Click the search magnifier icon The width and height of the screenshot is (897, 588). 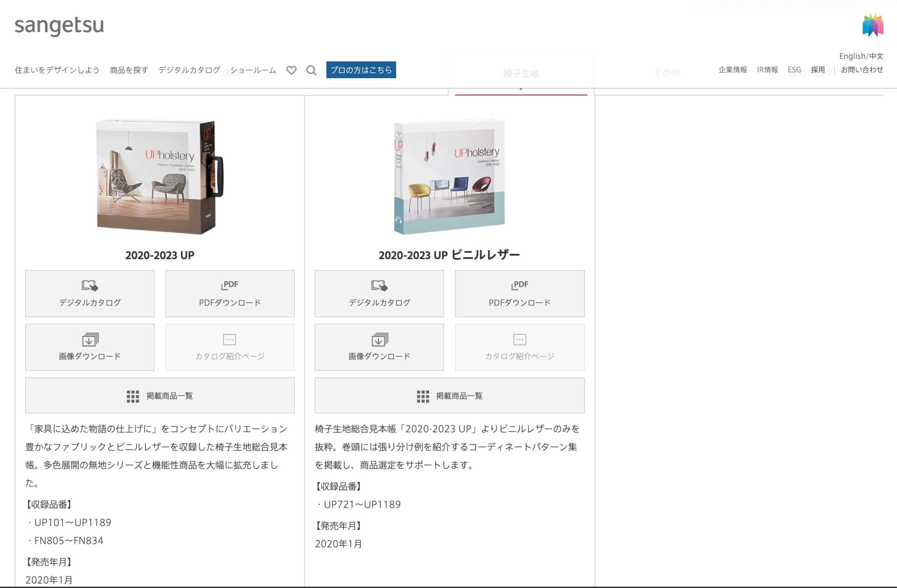tap(311, 70)
